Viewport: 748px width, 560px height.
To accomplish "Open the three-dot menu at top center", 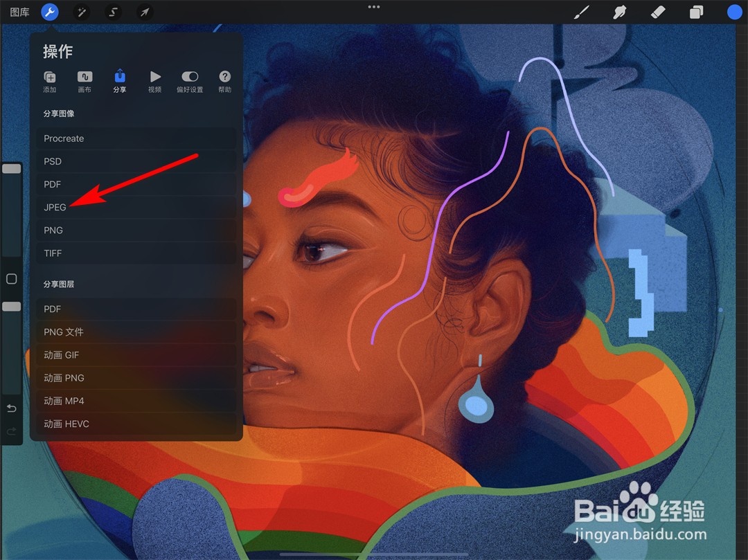I will [374, 7].
